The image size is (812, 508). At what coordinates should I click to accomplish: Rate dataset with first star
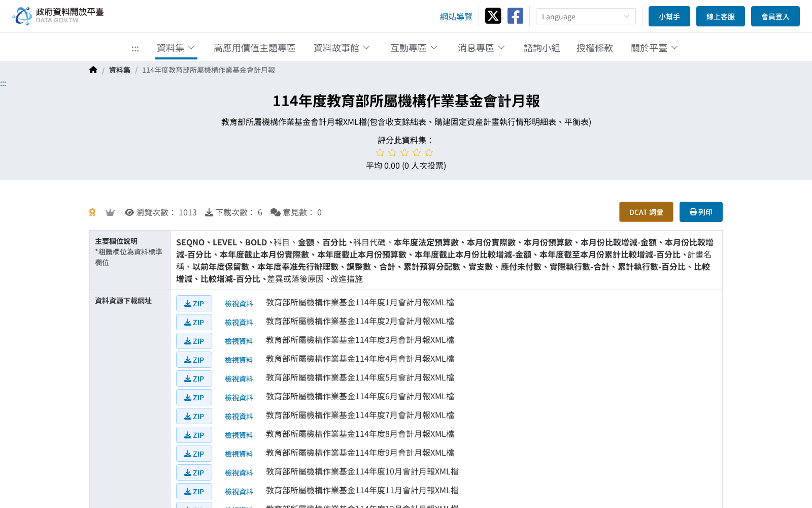click(380, 152)
